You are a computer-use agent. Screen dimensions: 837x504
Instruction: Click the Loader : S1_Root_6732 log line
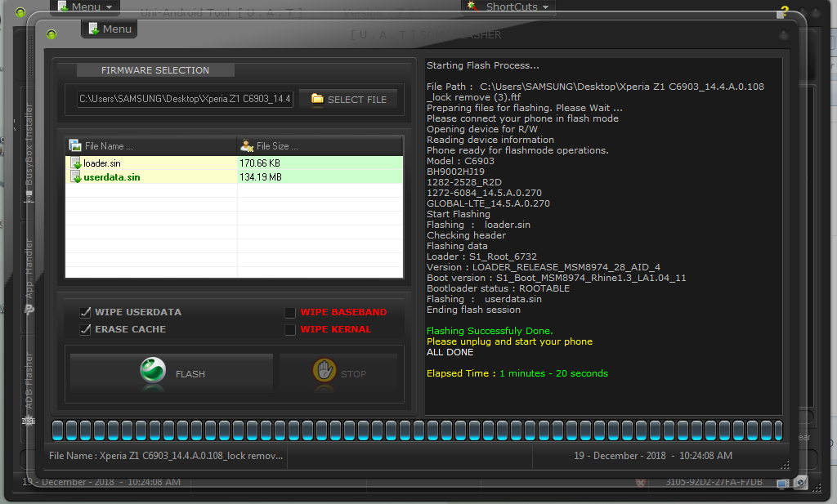[481, 256]
